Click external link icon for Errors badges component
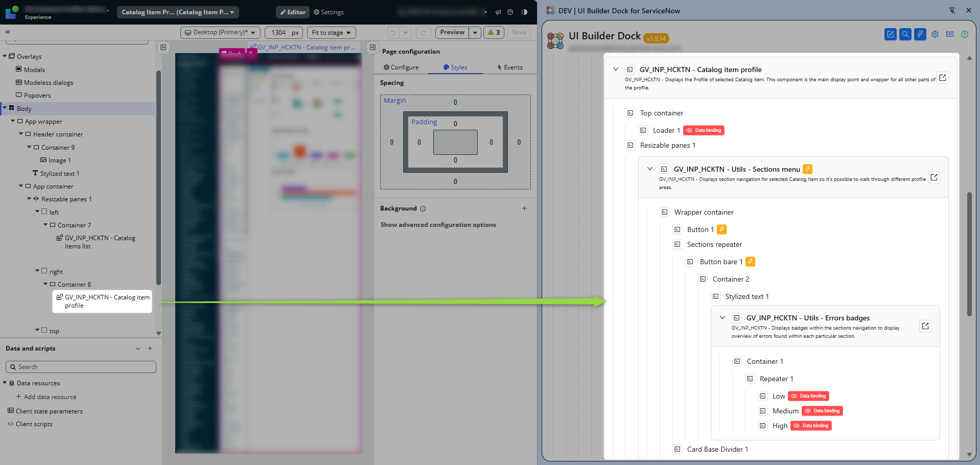Image resolution: width=980 pixels, height=465 pixels. tap(925, 326)
